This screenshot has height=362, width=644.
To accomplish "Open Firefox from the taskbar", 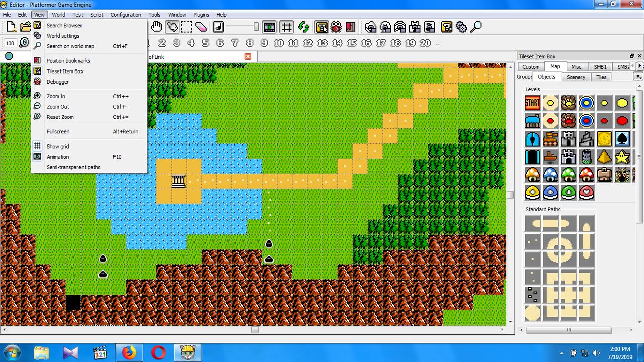I will [x=129, y=352].
